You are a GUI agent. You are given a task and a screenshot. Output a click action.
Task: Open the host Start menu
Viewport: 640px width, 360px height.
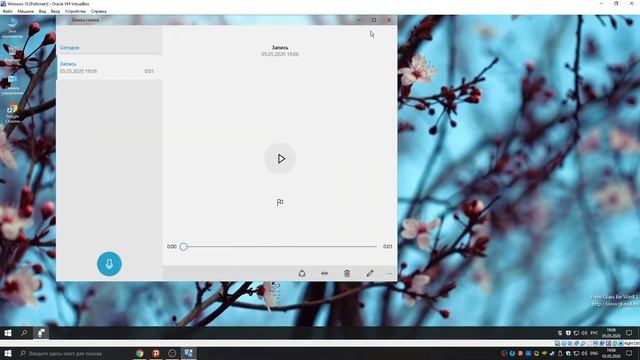(8, 353)
